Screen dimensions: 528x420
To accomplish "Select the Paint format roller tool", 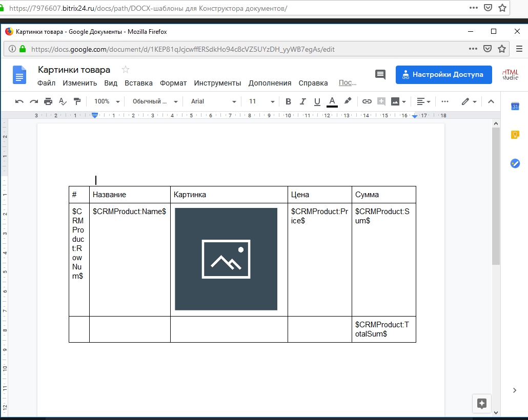I will (77, 101).
